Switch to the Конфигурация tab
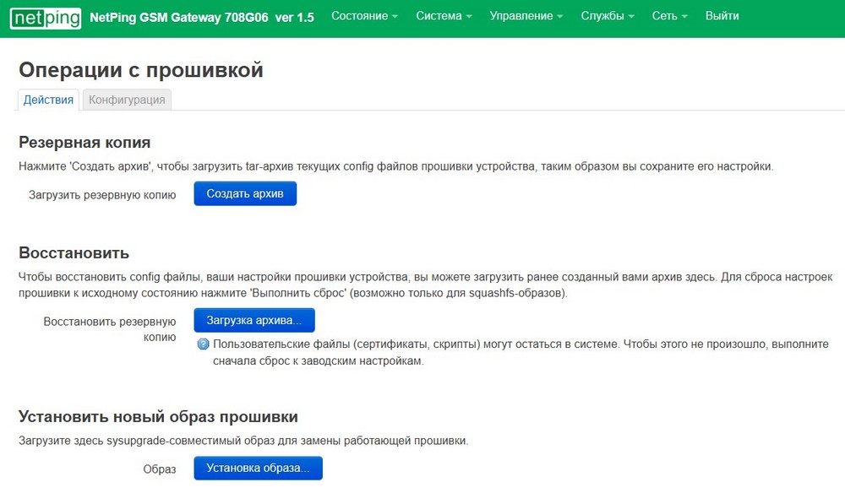This screenshot has width=845, height=504. [x=127, y=100]
